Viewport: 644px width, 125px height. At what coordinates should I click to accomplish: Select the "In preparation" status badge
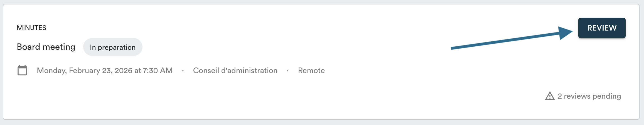pyautogui.click(x=113, y=47)
